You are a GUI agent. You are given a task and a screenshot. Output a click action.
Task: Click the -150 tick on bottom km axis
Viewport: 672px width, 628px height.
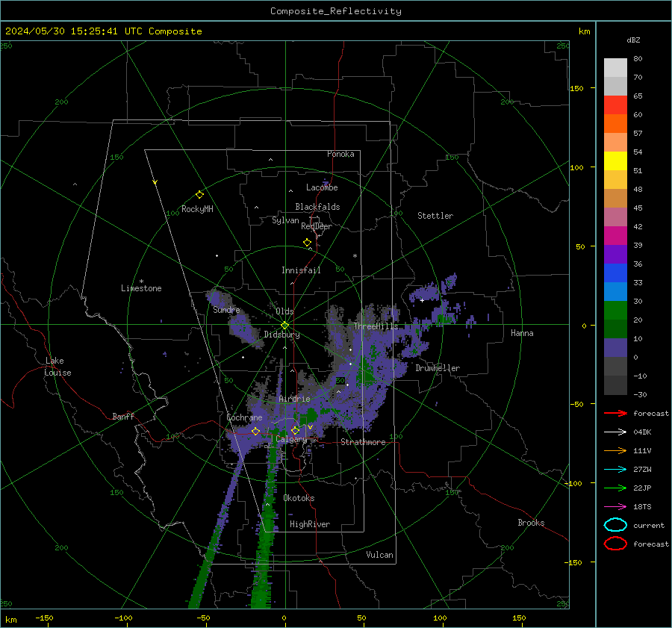coord(44,618)
